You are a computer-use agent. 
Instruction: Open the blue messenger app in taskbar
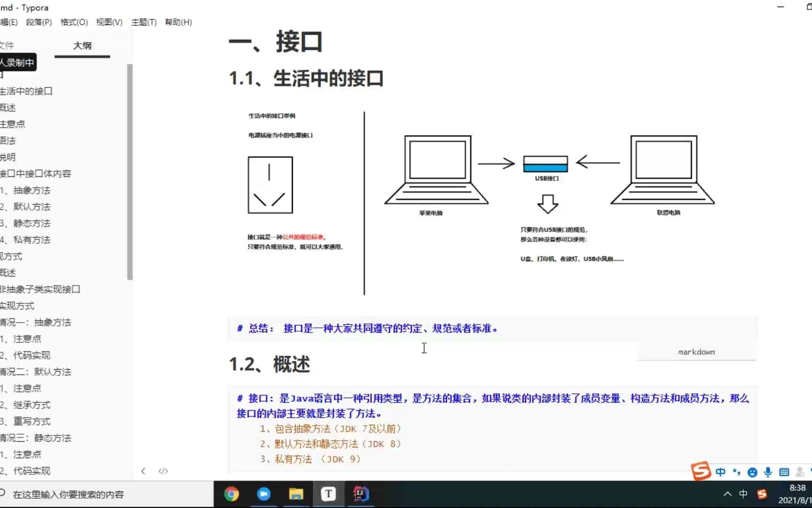point(264,494)
